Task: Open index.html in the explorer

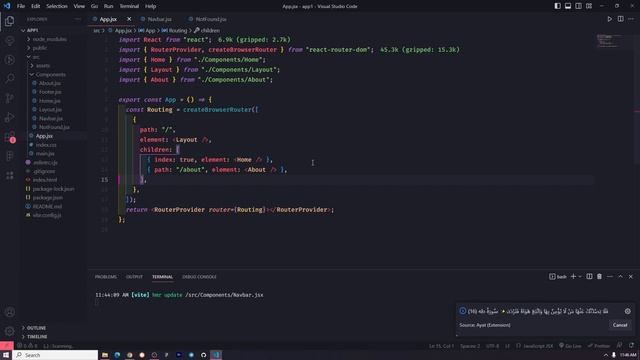Action: coord(45,180)
